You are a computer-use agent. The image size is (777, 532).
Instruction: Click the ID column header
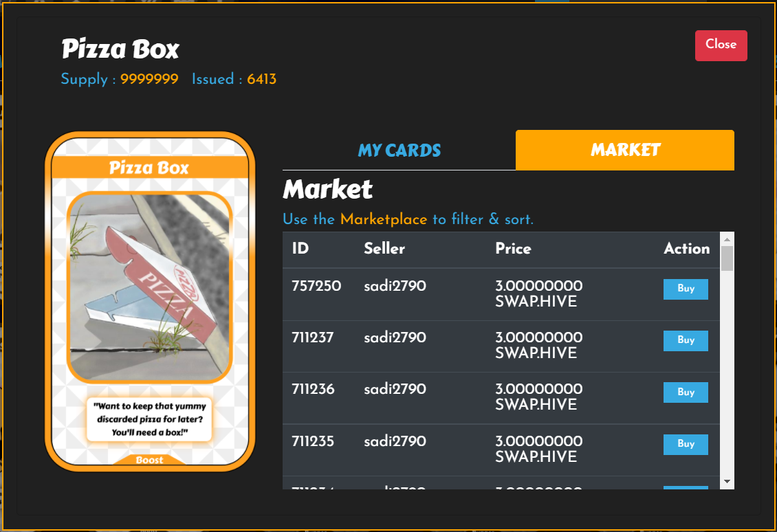(x=300, y=248)
